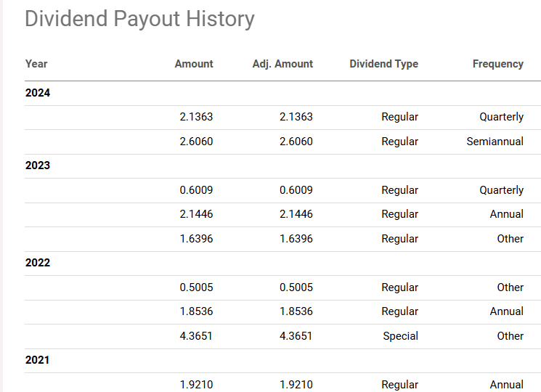Click Quarterly frequency in the 2.1363 row
The width and height of the screenshot is (541, 392).
[x=501, y=117]
